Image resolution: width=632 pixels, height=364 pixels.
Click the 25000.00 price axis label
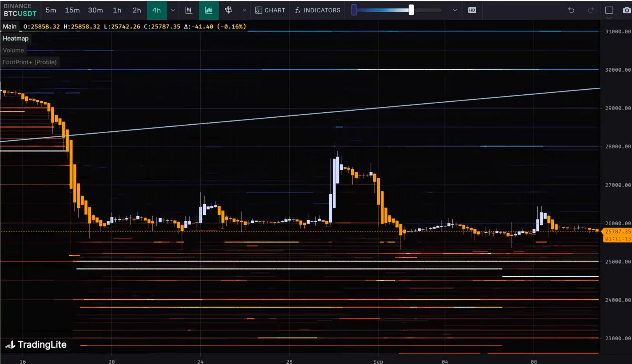618,262
